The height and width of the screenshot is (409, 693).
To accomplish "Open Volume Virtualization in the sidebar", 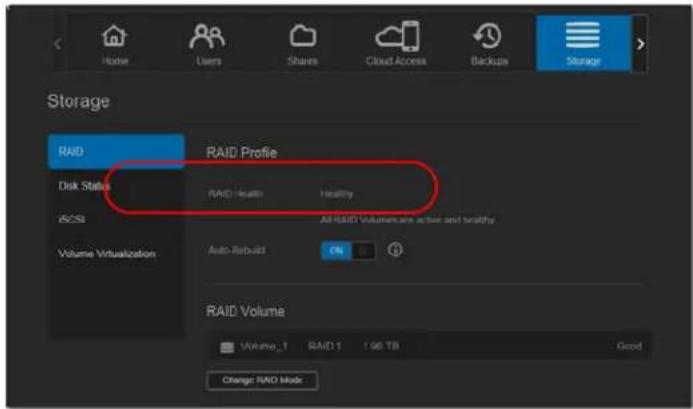I will tap(107, 254).
